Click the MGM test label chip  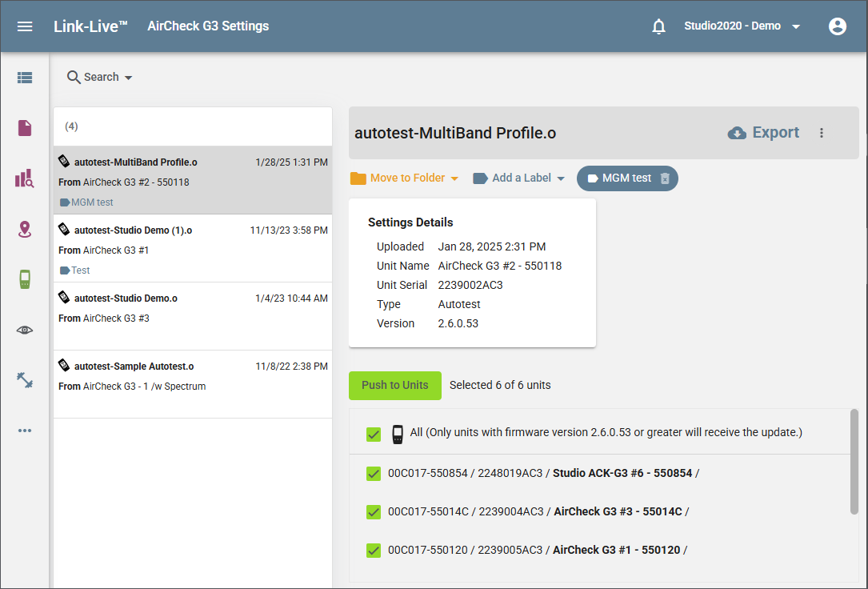pos(627,178)
